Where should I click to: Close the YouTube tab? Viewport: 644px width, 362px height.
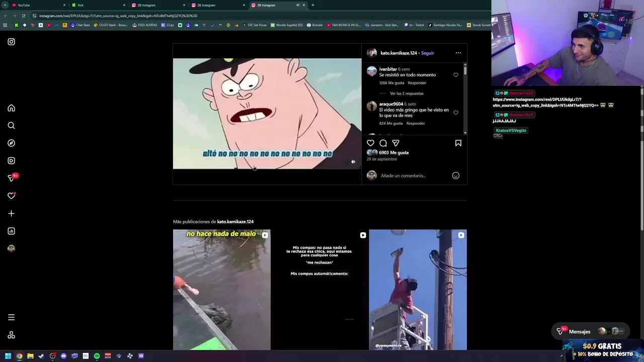[64, 5]
